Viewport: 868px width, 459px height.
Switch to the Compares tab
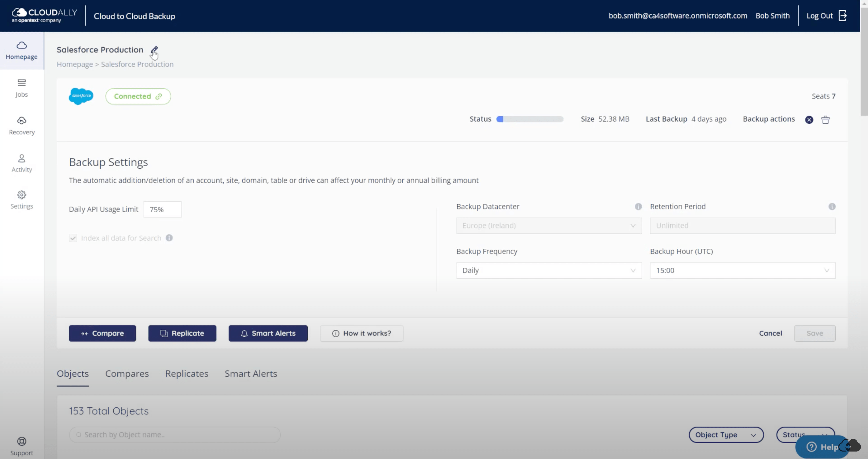click(x=127, y=374)
